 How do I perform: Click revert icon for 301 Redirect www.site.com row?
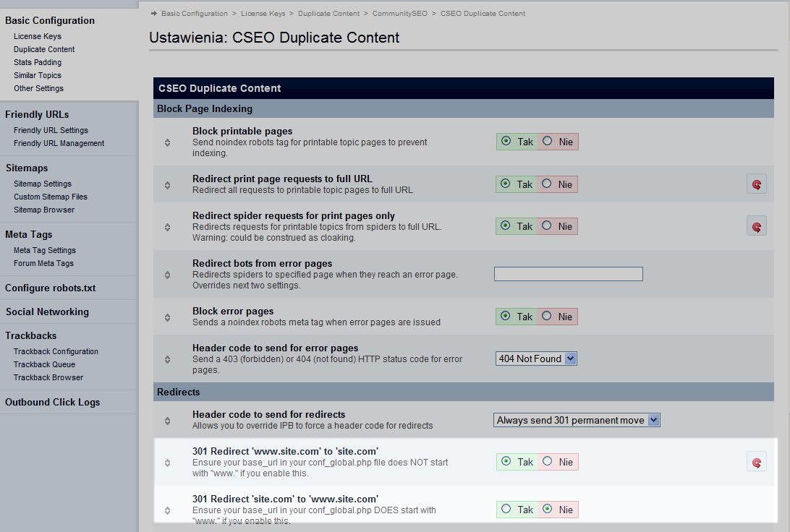pyautogui.click(x=756, y=462)
